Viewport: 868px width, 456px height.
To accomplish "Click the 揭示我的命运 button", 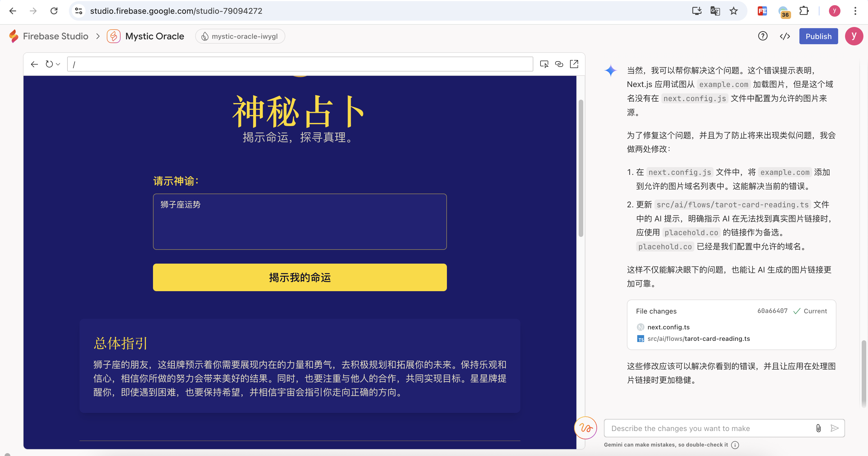I will (x=300, y=277).
